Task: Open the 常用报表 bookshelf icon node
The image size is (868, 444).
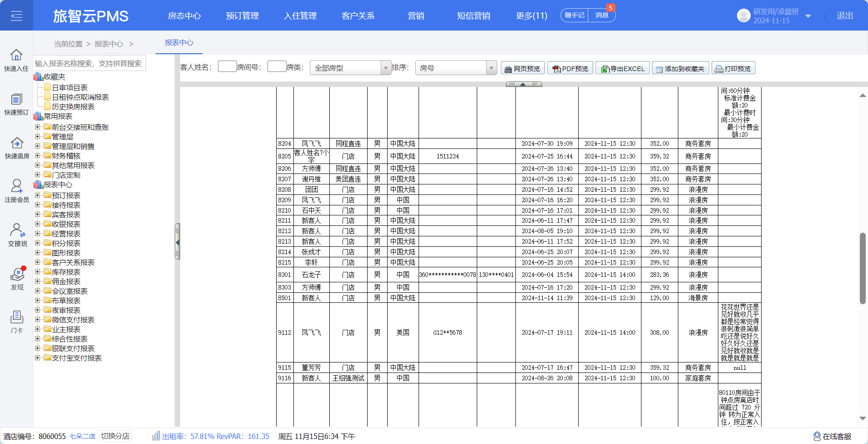Action: click(38, 116)
